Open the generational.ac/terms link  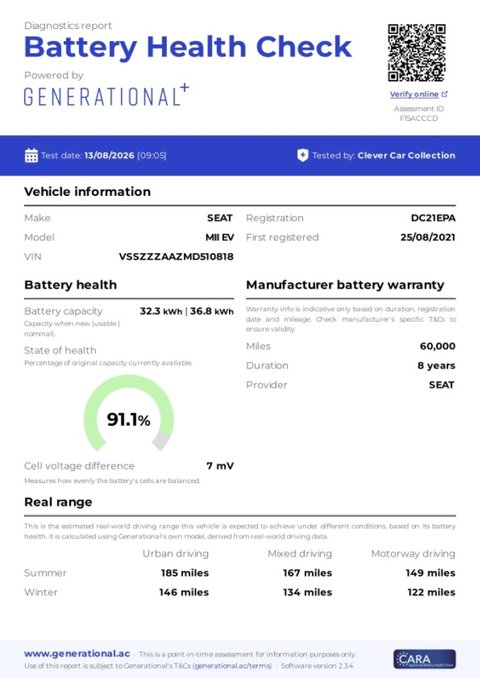(233, 666)
